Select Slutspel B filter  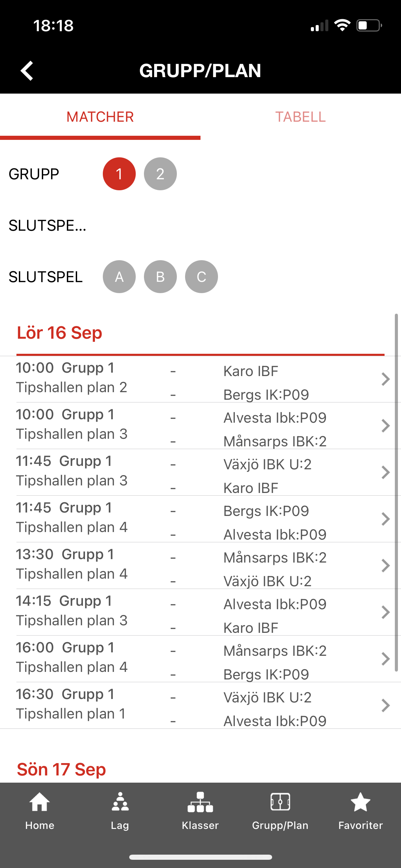pos(160,277)
